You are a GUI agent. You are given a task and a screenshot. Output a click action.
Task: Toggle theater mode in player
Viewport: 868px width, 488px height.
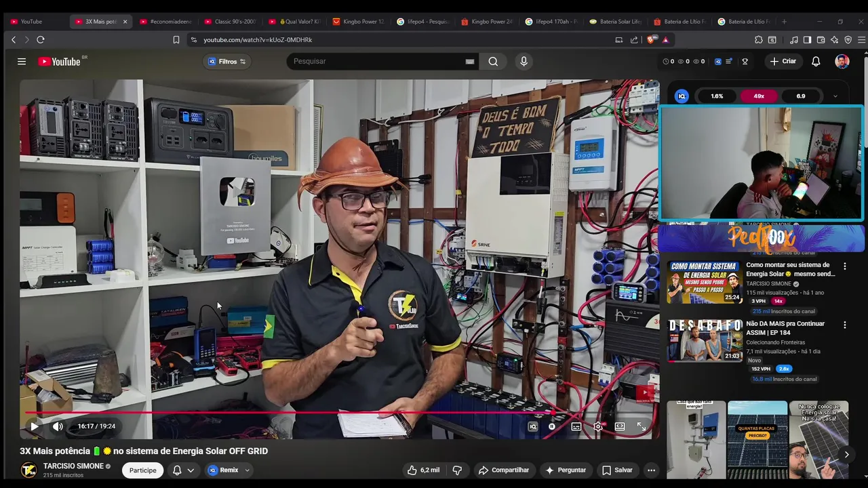[620, 426]
